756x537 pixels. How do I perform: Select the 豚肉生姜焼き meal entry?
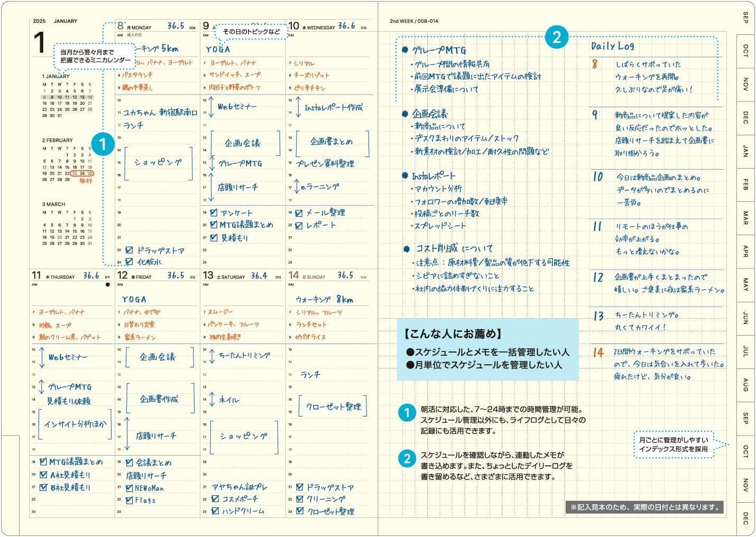pos(225,337)
